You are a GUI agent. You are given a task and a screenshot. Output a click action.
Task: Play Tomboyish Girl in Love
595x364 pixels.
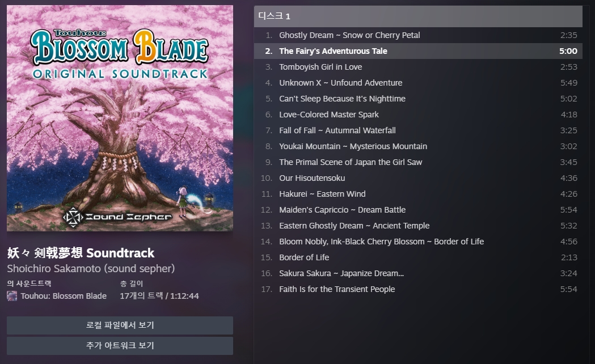tap(418, 67)
